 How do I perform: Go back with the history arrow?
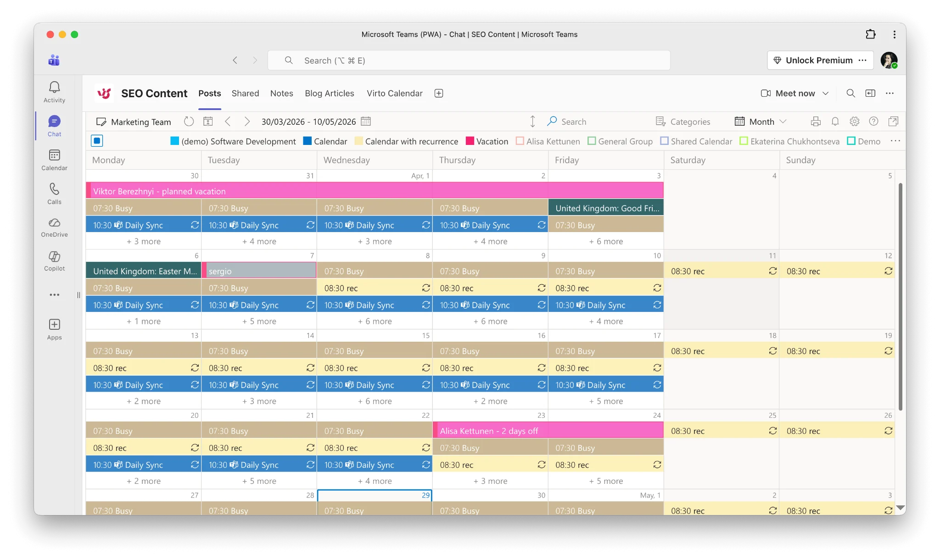235,60
